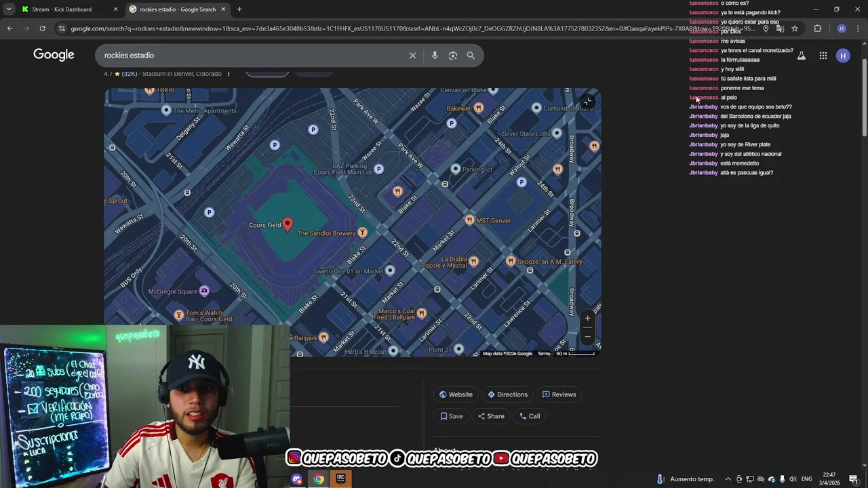
Task: Open Chrome from the taskbar
Action: [x=318, y=479]
